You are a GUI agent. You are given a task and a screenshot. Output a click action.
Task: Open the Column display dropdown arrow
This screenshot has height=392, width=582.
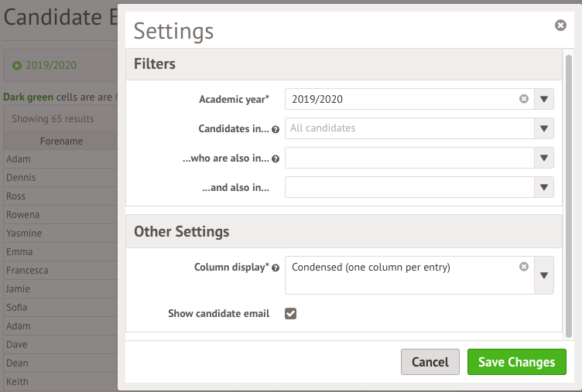pyautogui.click(x=544, y=275)
